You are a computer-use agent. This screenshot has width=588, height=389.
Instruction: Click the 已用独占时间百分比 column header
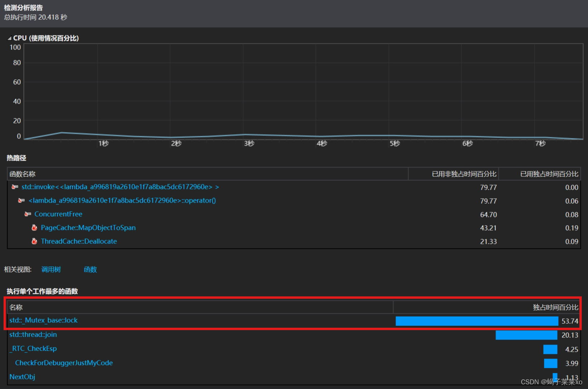pyautogui.click(x=540, y=174)
